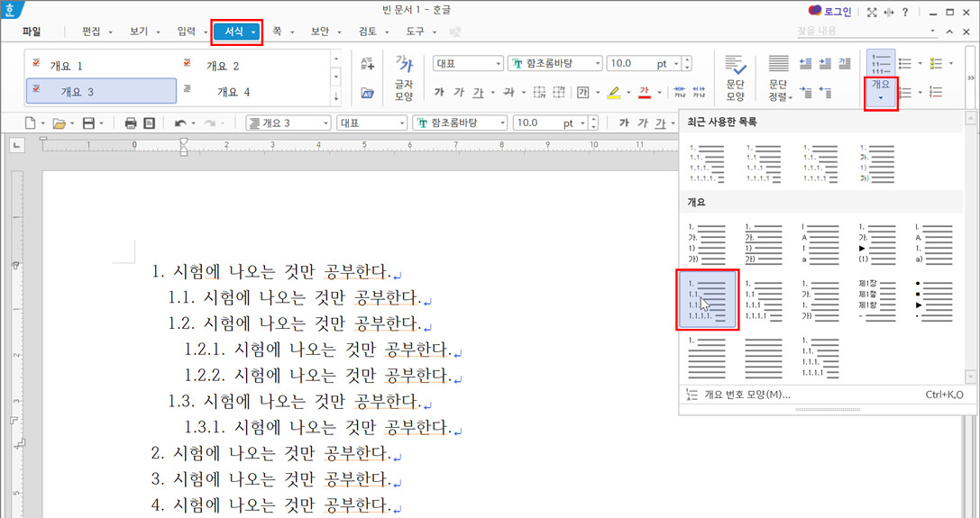Select 개요 2 style
Screen dimensions: 980x518
(x=256, y=66)
